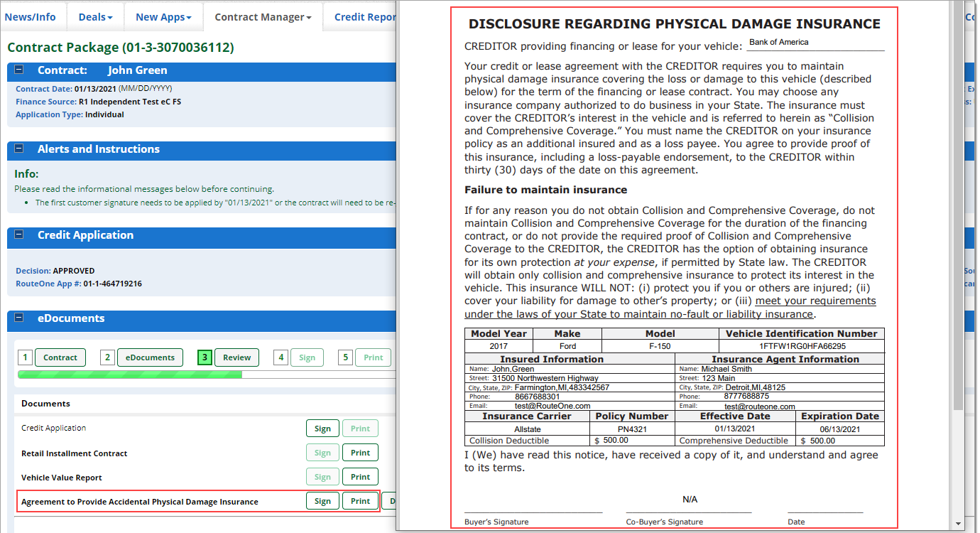980x533 pixels.
Task: Sign the Vehicle Value Report
Action: click(x=322, y=477)
